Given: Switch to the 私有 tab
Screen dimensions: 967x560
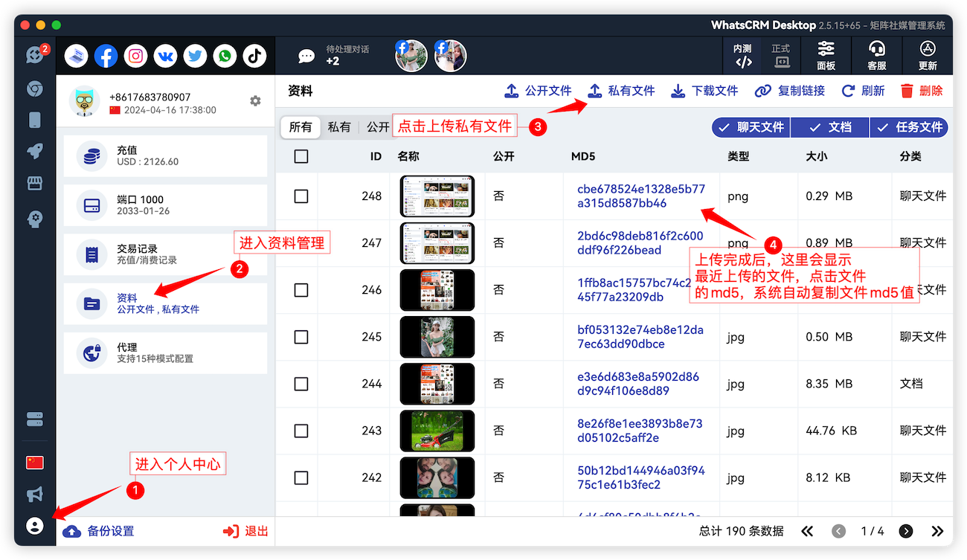Looking at the screenshot, I should point(338,127).
